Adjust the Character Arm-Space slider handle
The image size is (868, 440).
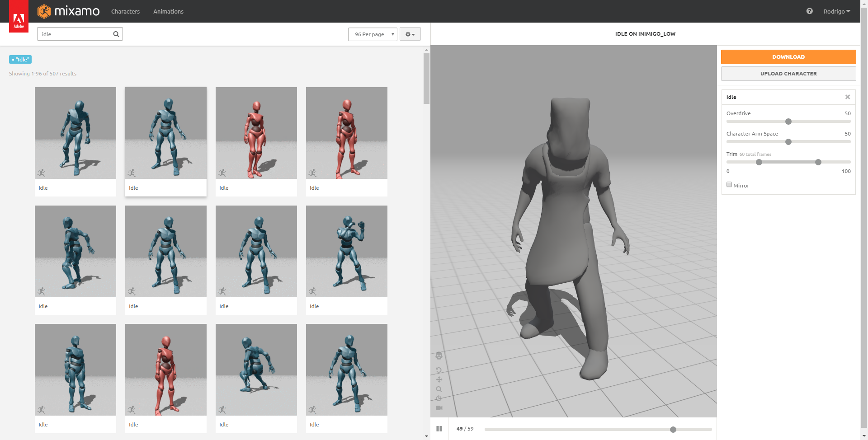788,142
